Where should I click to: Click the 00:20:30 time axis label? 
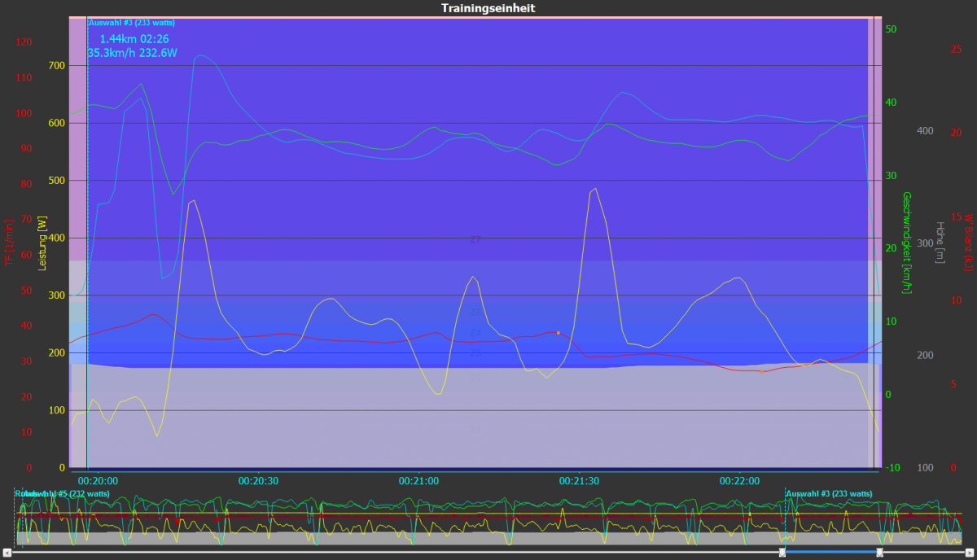click(258, 481)
